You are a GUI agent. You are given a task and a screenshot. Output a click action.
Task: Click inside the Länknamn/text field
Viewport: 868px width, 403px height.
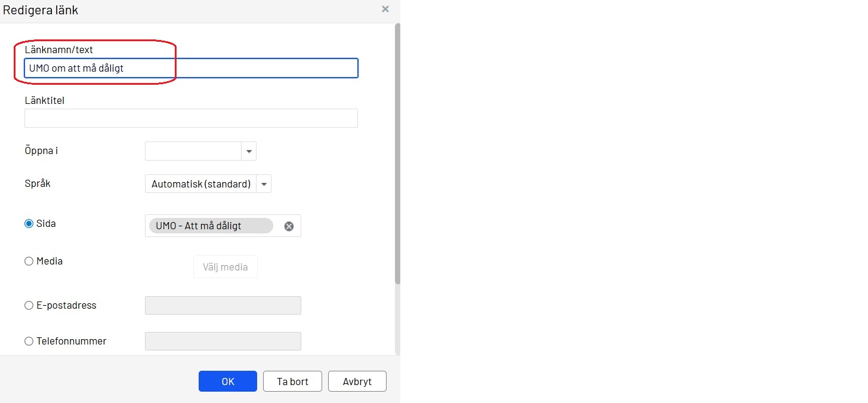191,67
